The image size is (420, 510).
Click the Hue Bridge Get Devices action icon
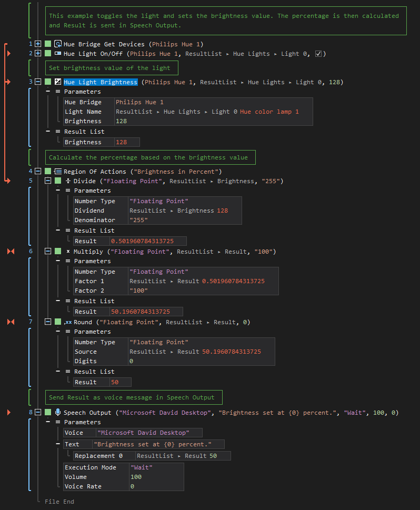pos(58,44)
